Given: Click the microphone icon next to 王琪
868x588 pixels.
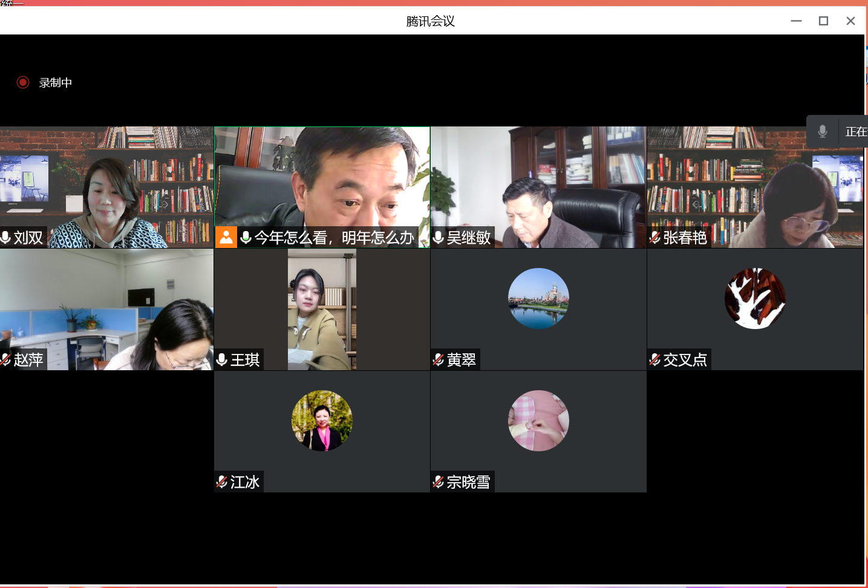Looking at the screenshot, I should [x=222, y=360].
